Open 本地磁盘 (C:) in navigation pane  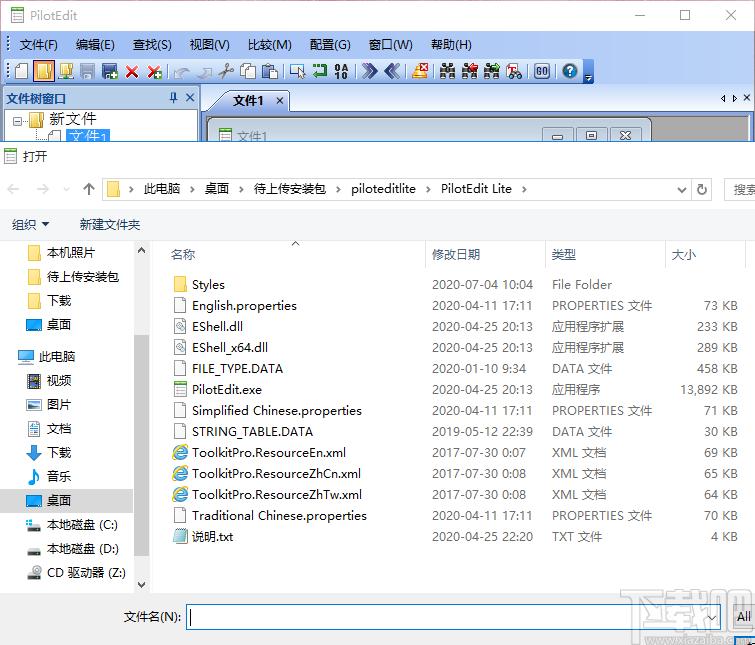(82, 525)
